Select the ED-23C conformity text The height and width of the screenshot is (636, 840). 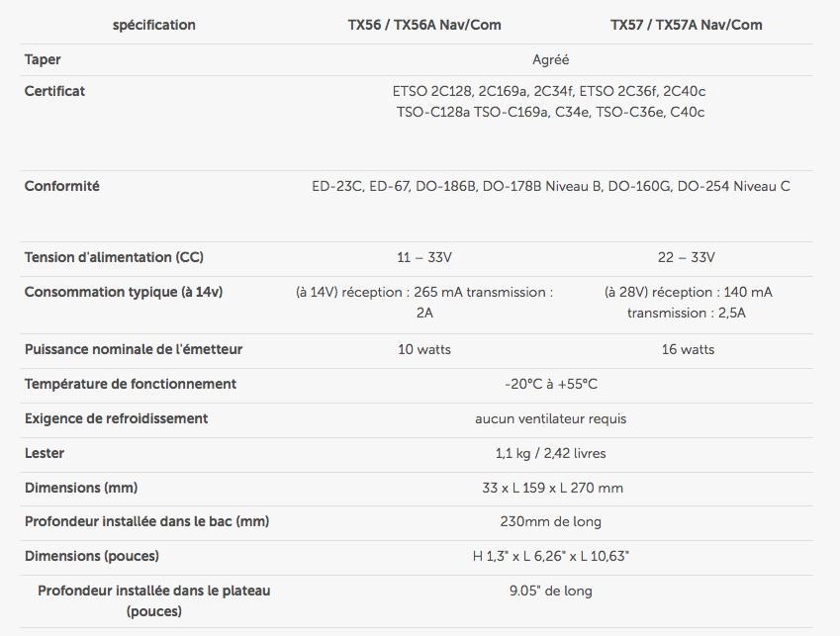click(551, 186)
